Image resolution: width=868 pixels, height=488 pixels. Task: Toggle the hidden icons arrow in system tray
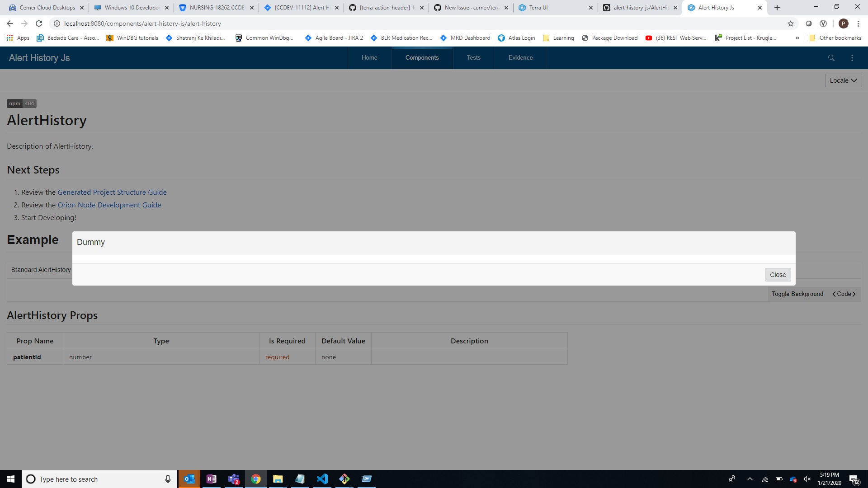click(x=750, y=479)
